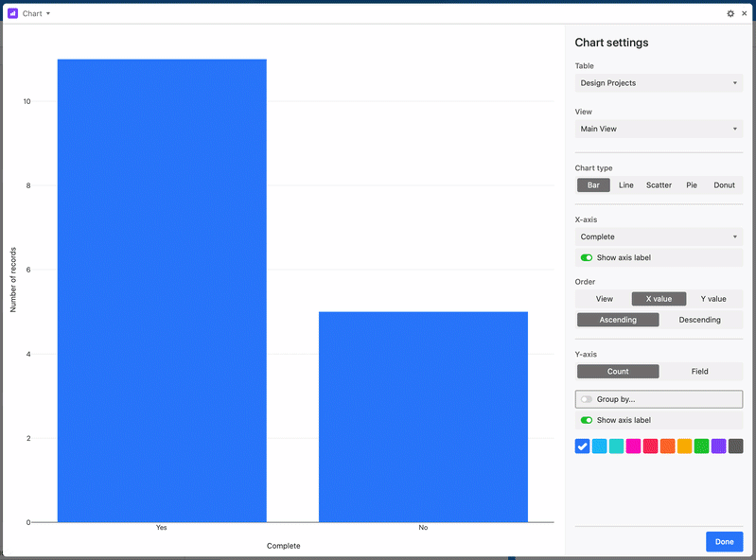Image resolution: width=756 pixels, height=560 pixels.
Task: Open the Chart title dropdown arrow
Action: click(x=48, y=13)
